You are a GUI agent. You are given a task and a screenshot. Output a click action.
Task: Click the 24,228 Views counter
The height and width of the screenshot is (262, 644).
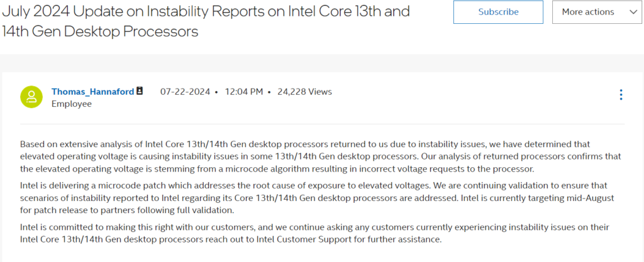pyautogui.click(x=304, y=92)
